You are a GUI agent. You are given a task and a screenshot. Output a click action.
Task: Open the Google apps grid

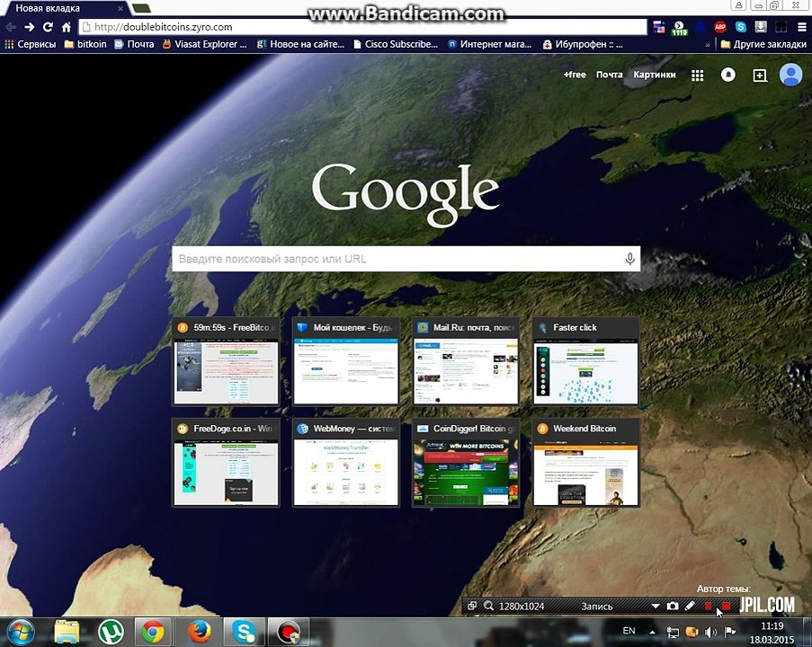point(698,75)
